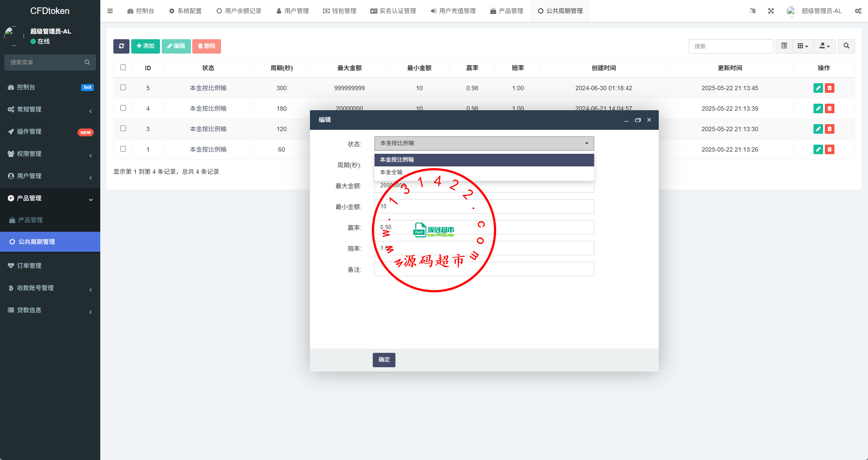Click the green edit icon for row ID 5
Screen dimensions: 868x460
point(818,88)
